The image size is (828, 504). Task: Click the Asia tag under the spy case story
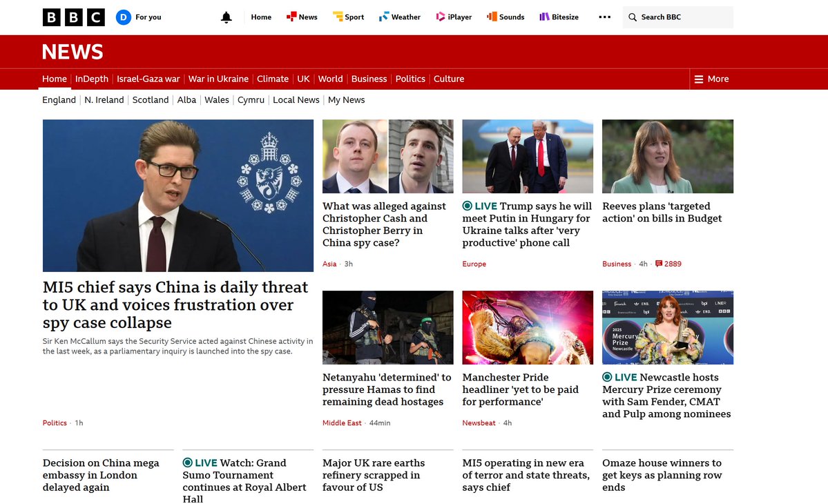[x=329, y=264]
